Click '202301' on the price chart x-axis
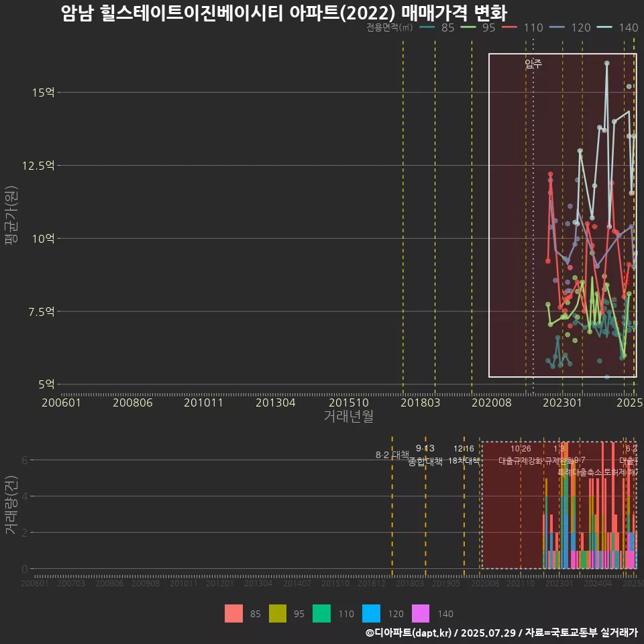Viewport: 644px width, 644px height. (x=562, y=402)
